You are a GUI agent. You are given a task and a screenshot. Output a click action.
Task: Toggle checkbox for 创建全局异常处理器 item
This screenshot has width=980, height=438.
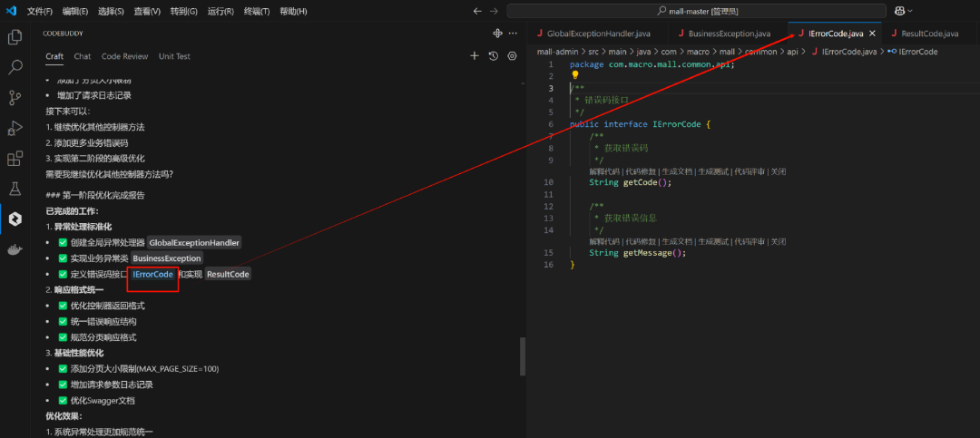63,243
